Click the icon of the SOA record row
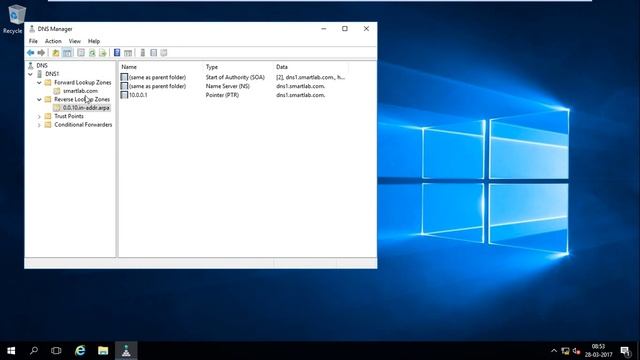Image resolution: width=640 pixels, height=360 pixels. (124, 77)
